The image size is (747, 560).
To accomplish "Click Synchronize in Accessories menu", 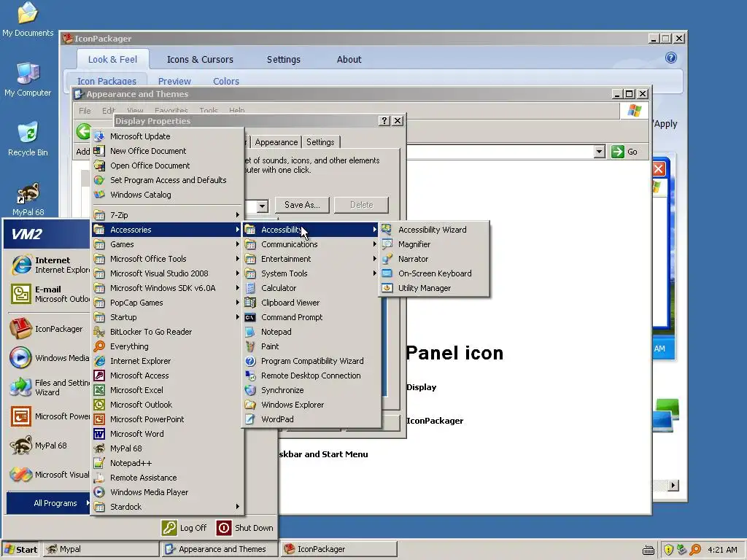I will pyautogui.click(x=311, y=390).
